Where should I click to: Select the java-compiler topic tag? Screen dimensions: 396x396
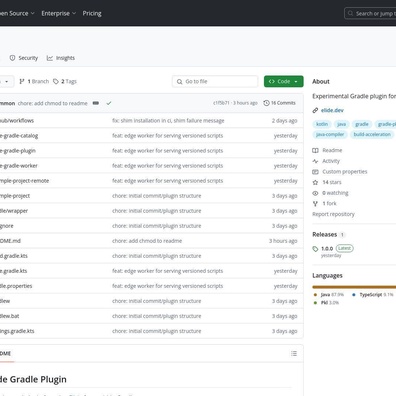pos(330,134)
